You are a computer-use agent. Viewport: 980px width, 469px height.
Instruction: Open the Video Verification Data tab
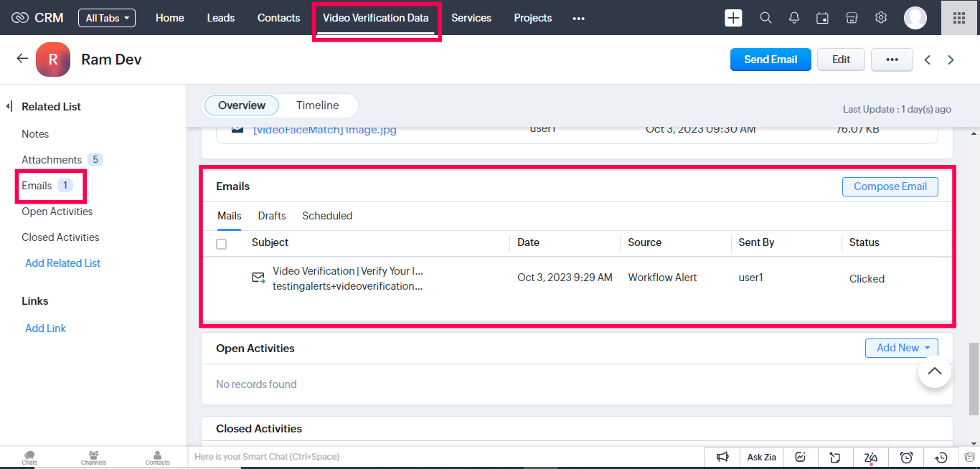(x=375, y=18)
